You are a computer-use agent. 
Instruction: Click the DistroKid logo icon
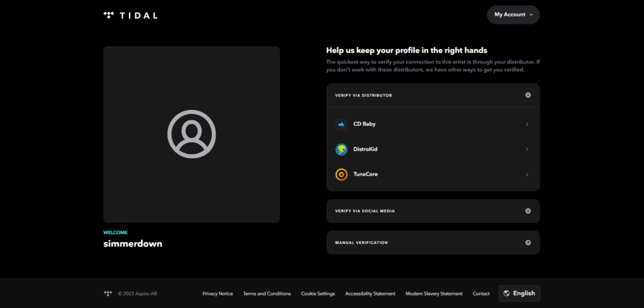coord(341,150)
